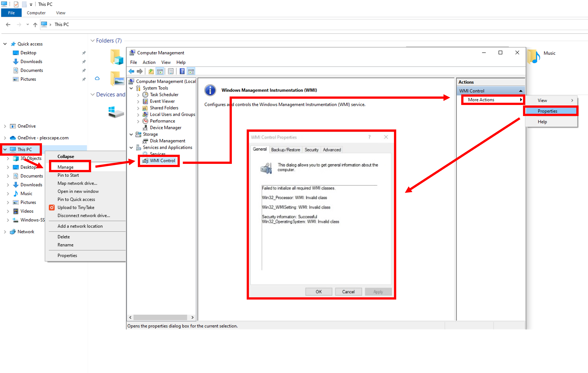This screenshot has width=588, height=373.
Task: Switch to the Advanced tab
Action: point(332,150)
